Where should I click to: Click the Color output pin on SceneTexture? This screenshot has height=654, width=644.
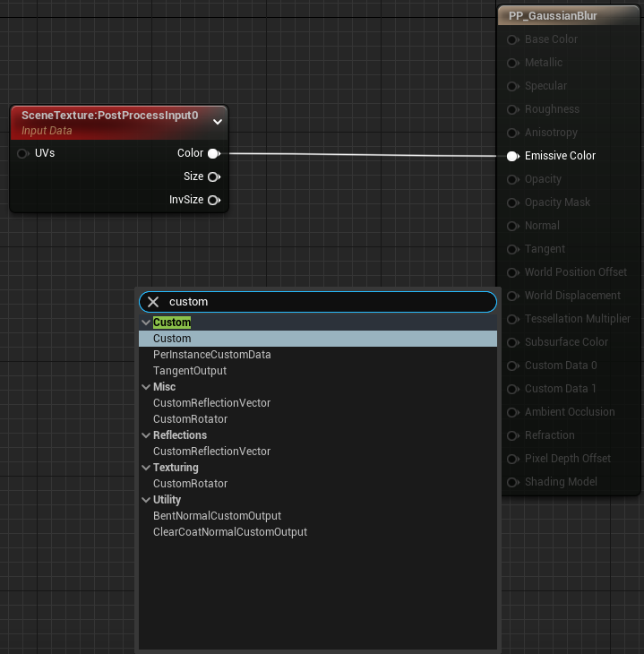(x=214, y=153)
